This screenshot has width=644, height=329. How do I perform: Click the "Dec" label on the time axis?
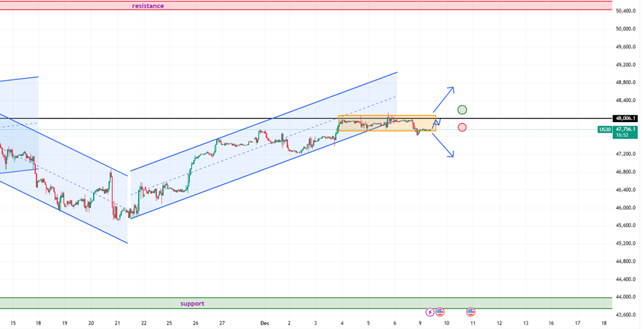click(x=263, y=322)
